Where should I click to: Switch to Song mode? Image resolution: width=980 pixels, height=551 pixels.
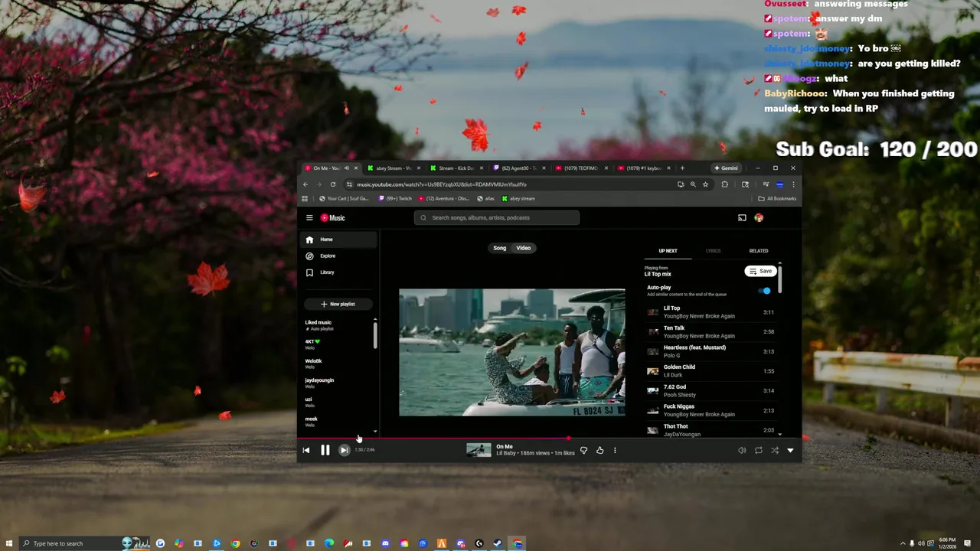click(500, 248)
